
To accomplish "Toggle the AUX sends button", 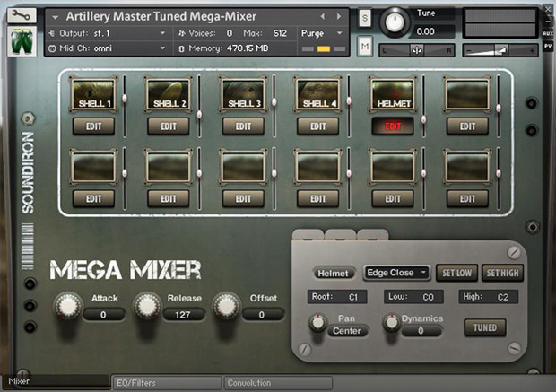I will click(548, 34).
